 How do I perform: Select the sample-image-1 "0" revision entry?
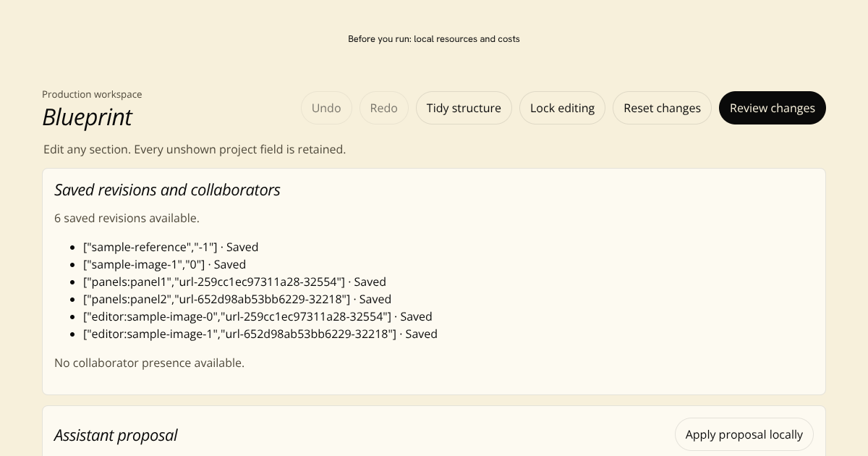click(164, 264)
